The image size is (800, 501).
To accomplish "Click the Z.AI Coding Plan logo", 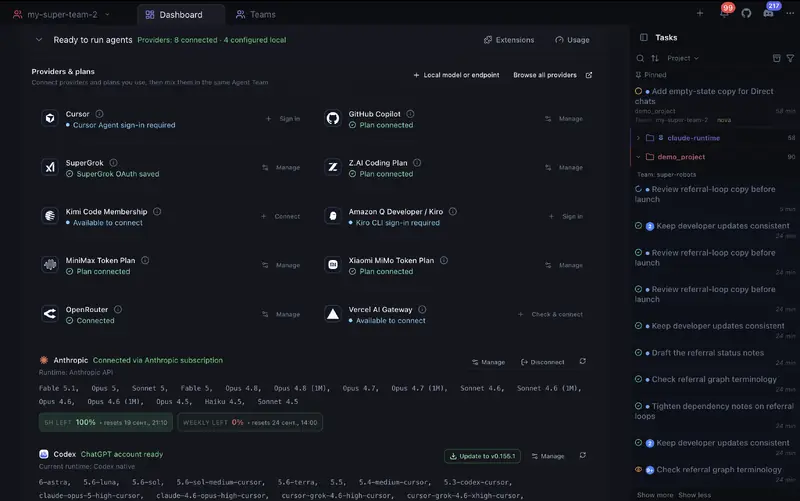I will 333,167.
